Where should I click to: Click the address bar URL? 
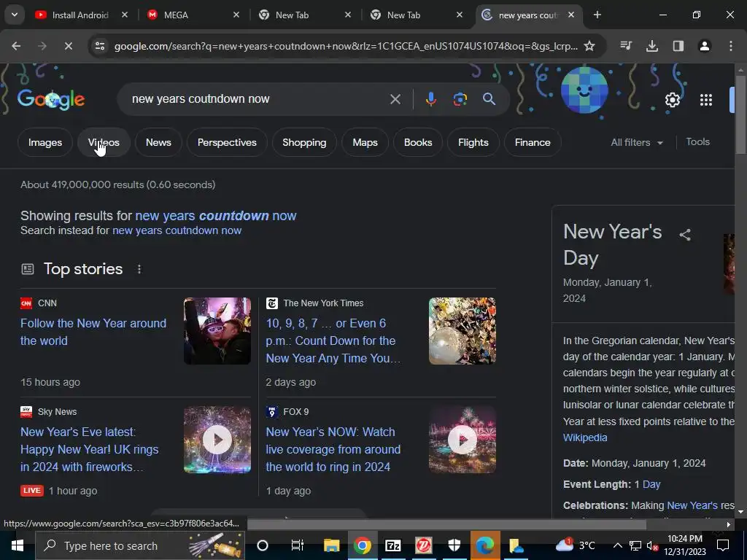[346, 46]
